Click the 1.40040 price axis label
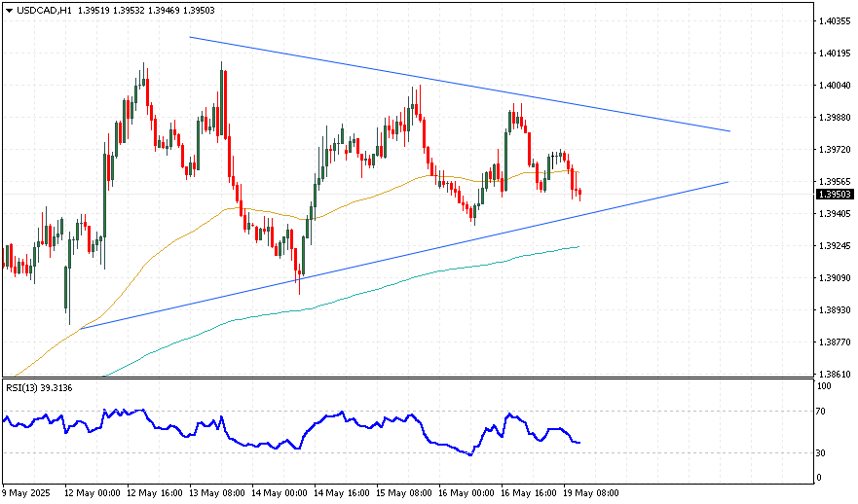 coord(835,86)
